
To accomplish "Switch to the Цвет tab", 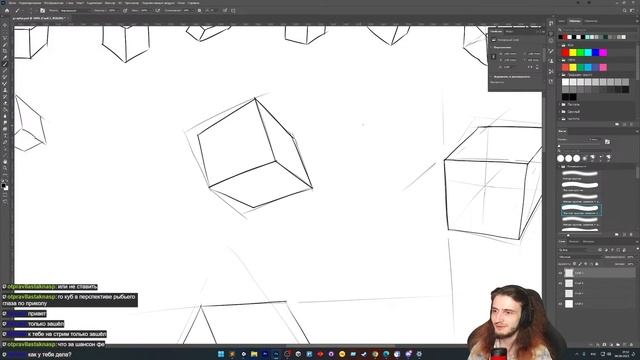I will (x=562, y=21).
